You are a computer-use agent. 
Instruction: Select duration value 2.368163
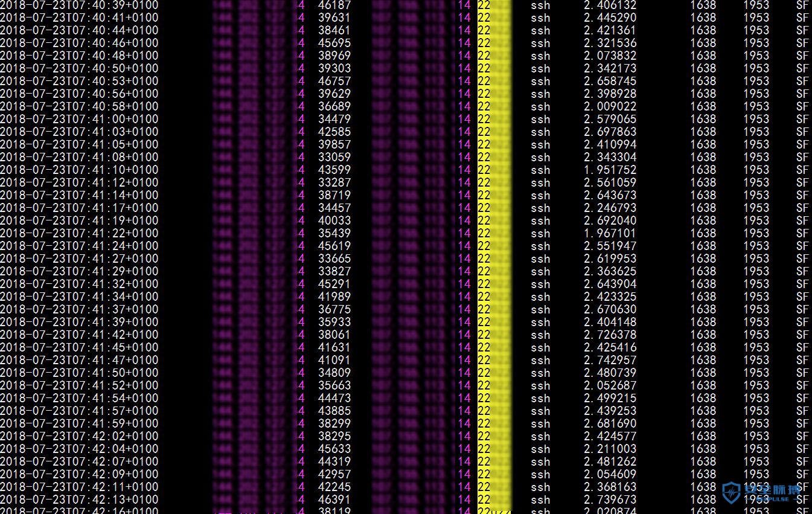click(610, 487)
